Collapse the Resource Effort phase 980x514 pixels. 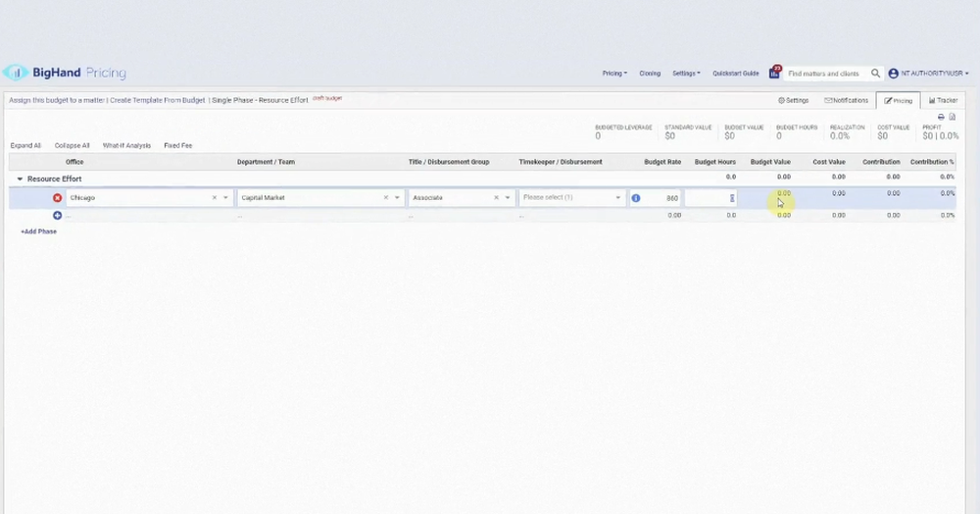[20, 179]
